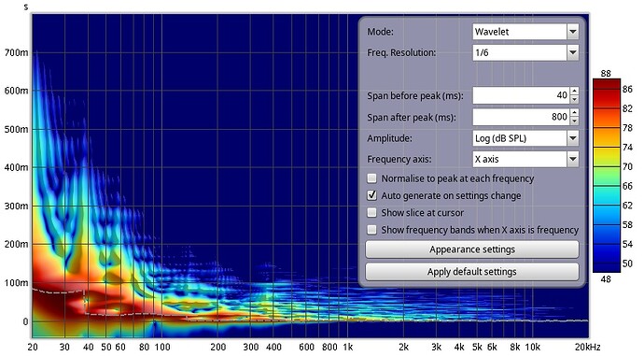Click the 400m label on time axis

(x=17, y=167)
